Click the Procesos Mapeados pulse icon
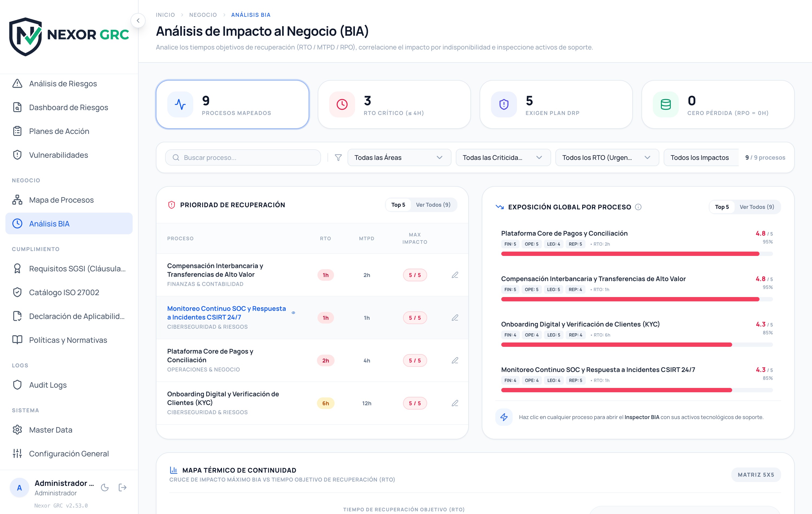Screen dimensions: 812x514 [x=181, y=104]
